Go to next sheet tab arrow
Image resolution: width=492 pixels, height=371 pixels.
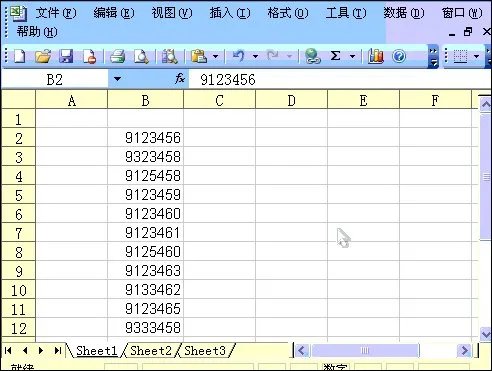click(41, 350)
